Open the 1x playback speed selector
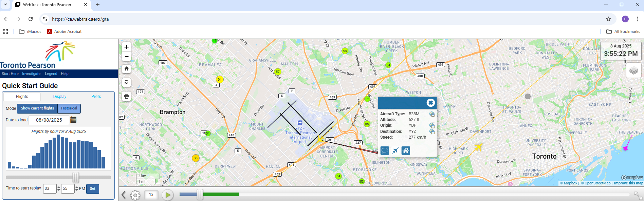Viewport: 644px width, 201px height. (151, 195)
